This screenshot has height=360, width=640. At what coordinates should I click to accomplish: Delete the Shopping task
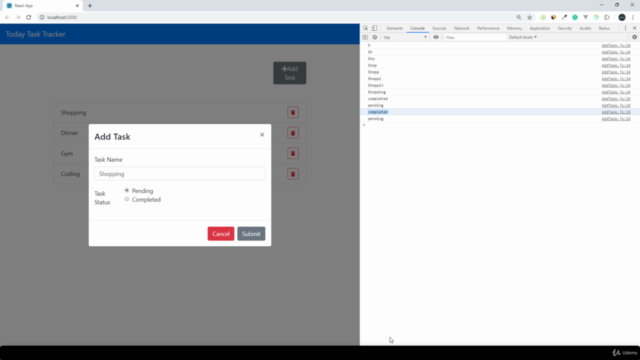(293, 113)
